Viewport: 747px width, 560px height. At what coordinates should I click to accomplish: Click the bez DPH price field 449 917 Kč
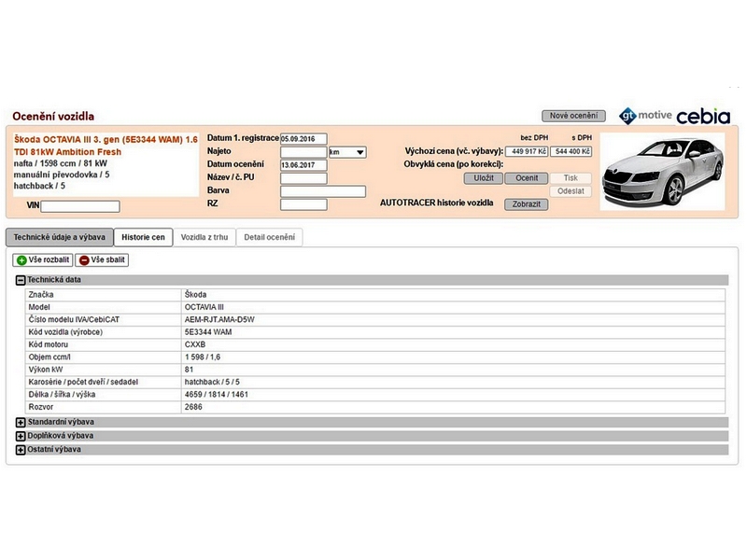tap(527, 151)
